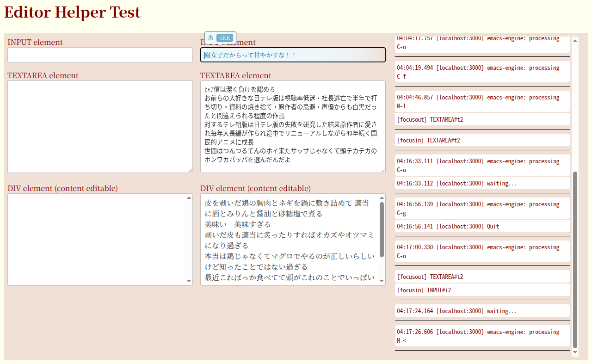Click the up arrow of the recipe DIV scrollbar
Viewport: 592px width, 364px height.
pos(382,198)
